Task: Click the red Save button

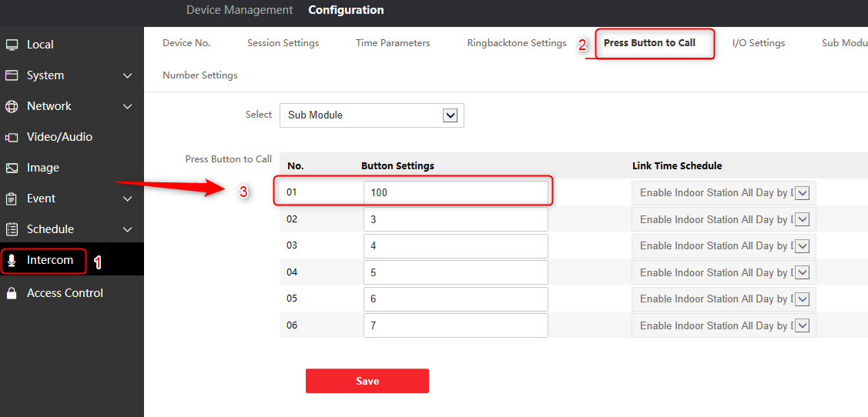Action: [x=367, y=381]
